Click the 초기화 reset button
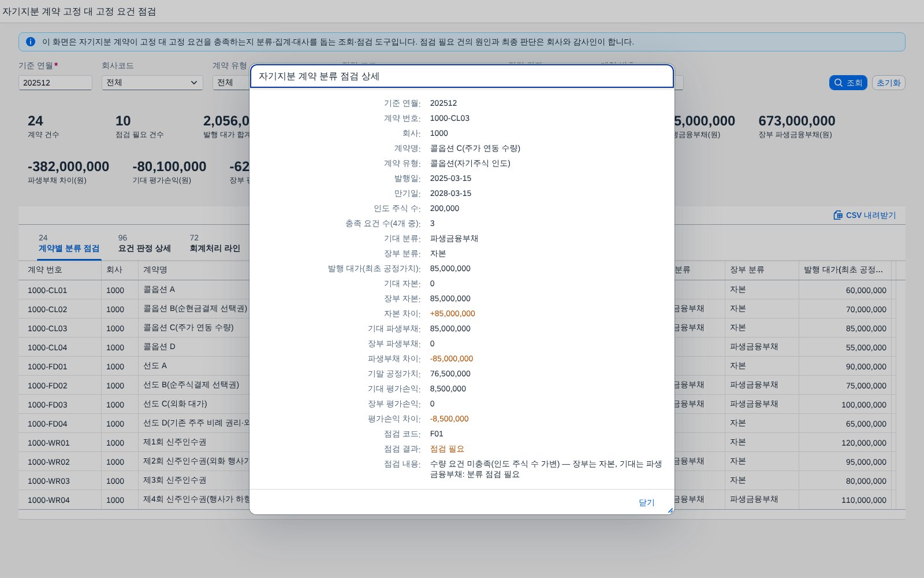Viewport: 924px width, 578px height. coord(888,83)
